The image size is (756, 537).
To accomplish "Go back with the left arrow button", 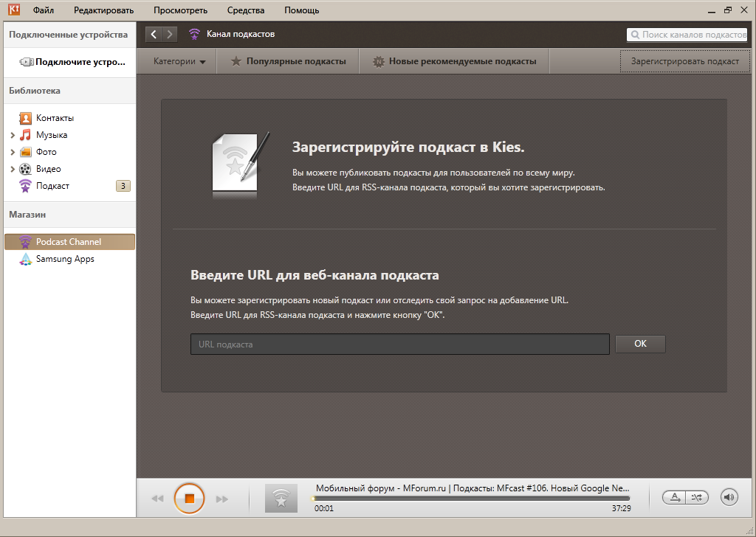I will tap(154, 34).
